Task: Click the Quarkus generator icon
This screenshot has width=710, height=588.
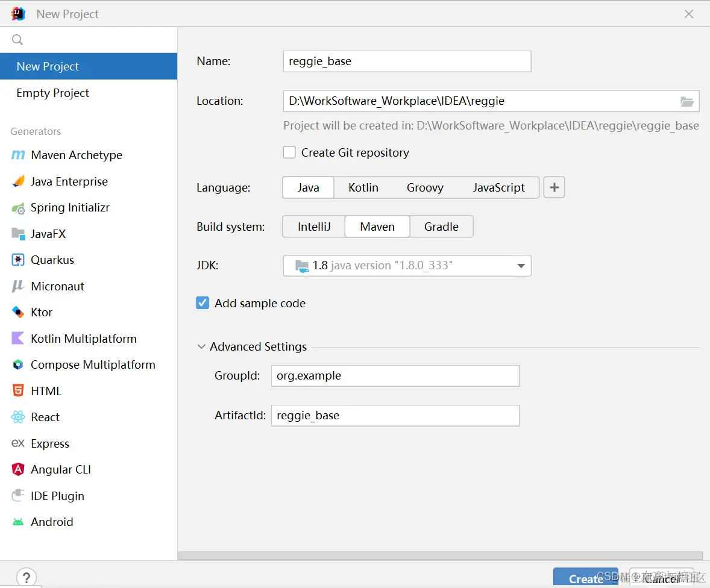Action: tap(18, 260)
